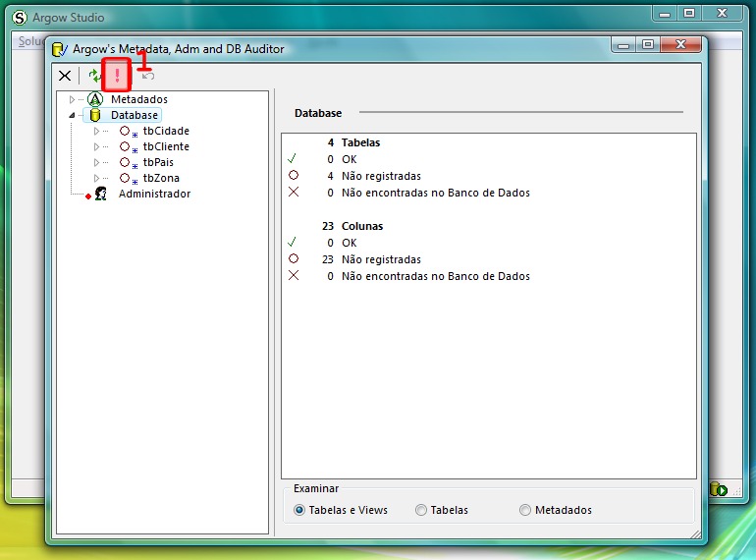The width and height of the screenshot is (756, 560).
Task: Select the Database tree item
Action: click(135, 115)
